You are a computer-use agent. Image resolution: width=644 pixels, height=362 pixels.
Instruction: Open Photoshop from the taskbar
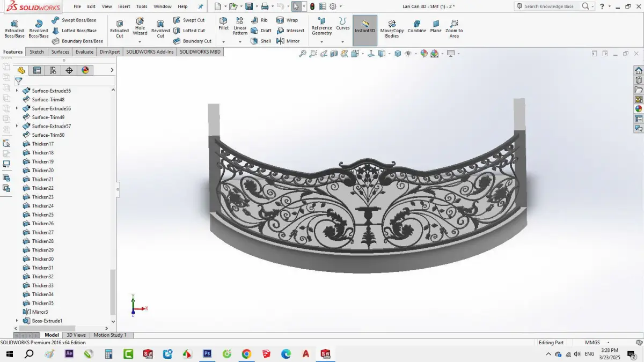tap(207, 354)
